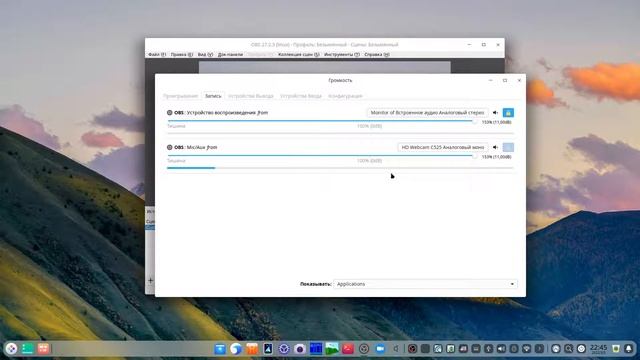Open the Инструменты menu in OBS

(x=342, y=54)
